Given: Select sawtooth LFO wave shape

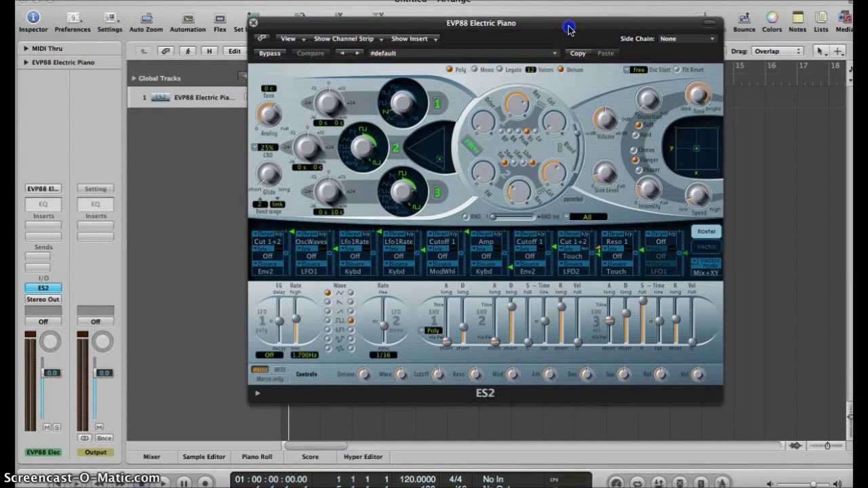Looking at the screenshot, I should [x=339, y=302].
